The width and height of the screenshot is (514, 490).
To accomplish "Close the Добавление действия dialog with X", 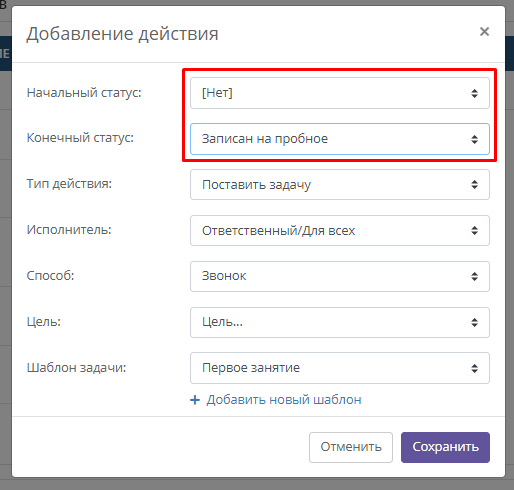I will [484, 32].
